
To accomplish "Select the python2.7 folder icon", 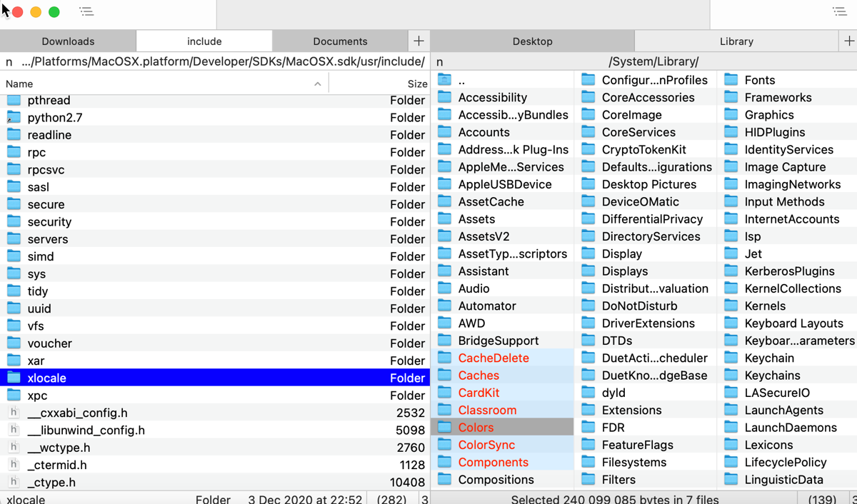I will tap(14, 117).
